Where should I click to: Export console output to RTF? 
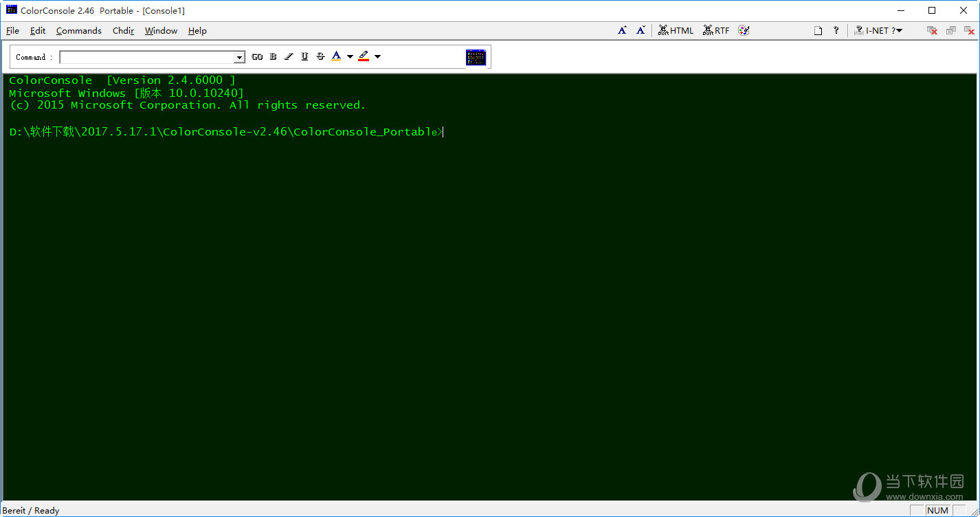point(716,30)
